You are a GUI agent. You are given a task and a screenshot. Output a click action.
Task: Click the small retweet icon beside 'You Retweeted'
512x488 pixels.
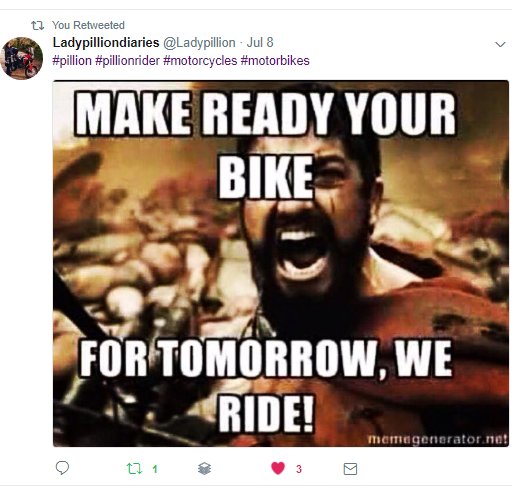coord(37,25)
